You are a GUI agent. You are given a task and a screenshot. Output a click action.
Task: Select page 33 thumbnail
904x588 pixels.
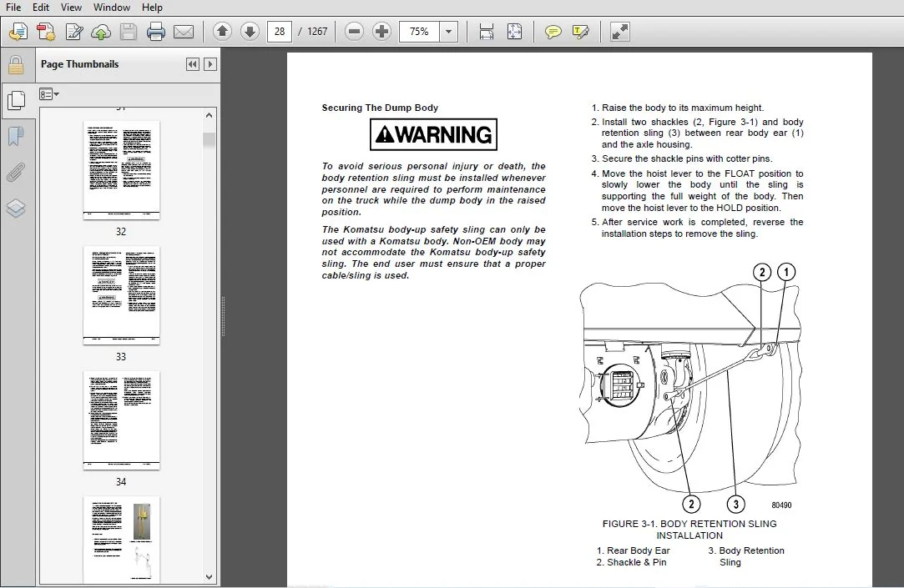(121, 295)
